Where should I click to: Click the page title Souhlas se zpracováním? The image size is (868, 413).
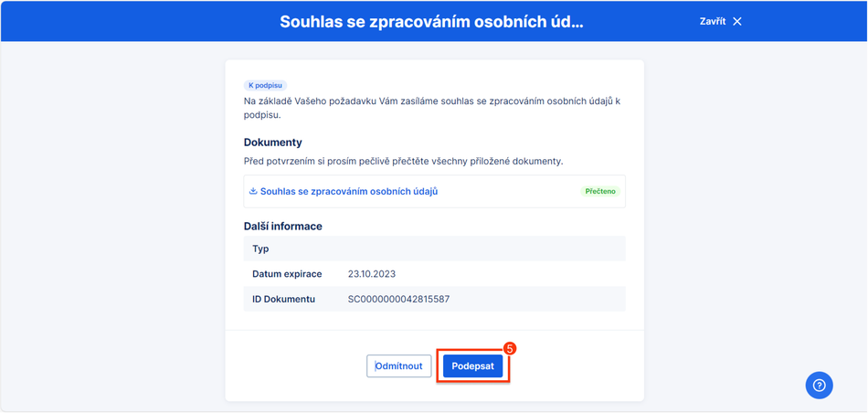tap(431, 22)
